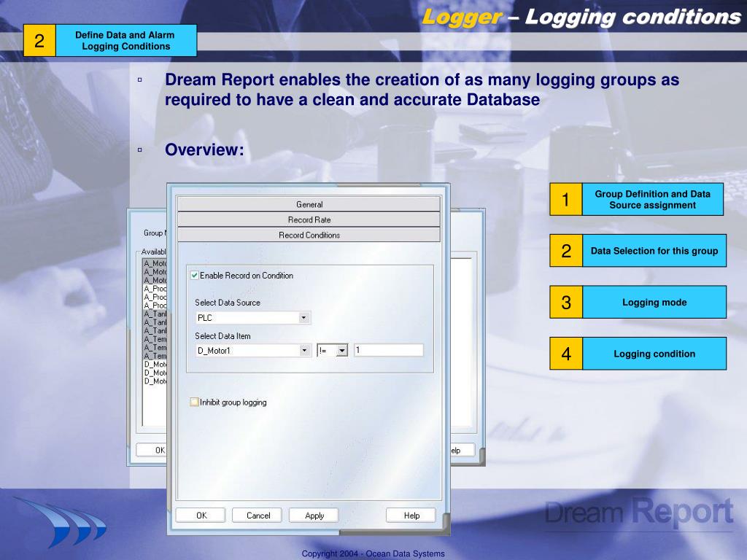Toggle Enable Record on Condition checkbox
The height and width of the screenshot is (560, 747).
(194, 275)
